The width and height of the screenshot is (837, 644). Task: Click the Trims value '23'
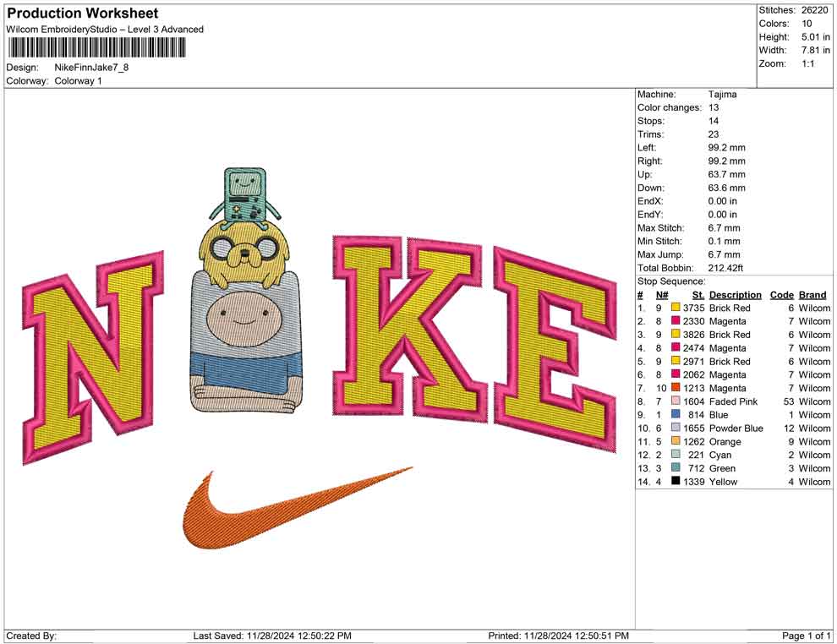point(714,134)
